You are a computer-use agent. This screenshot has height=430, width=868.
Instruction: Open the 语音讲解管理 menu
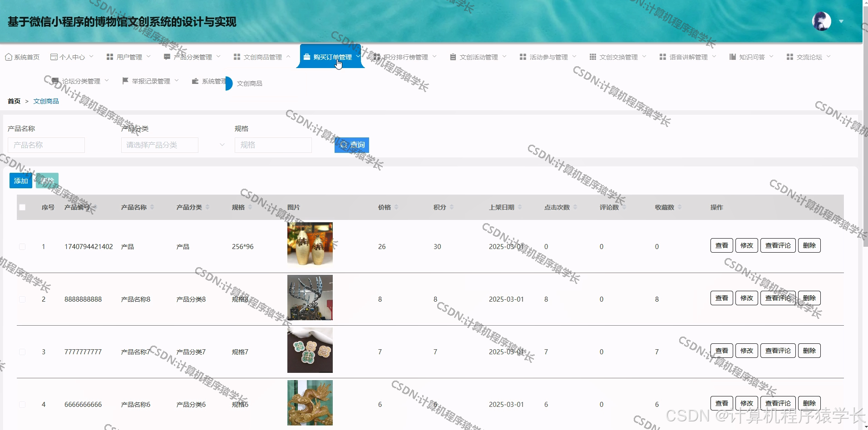687,57
